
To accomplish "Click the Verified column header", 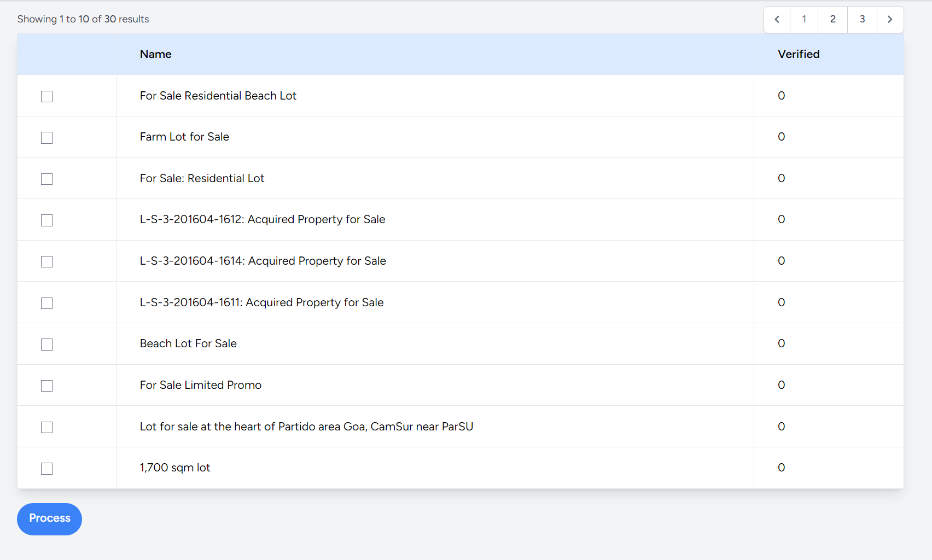I will pyautogui.click(x=799, y=54).
